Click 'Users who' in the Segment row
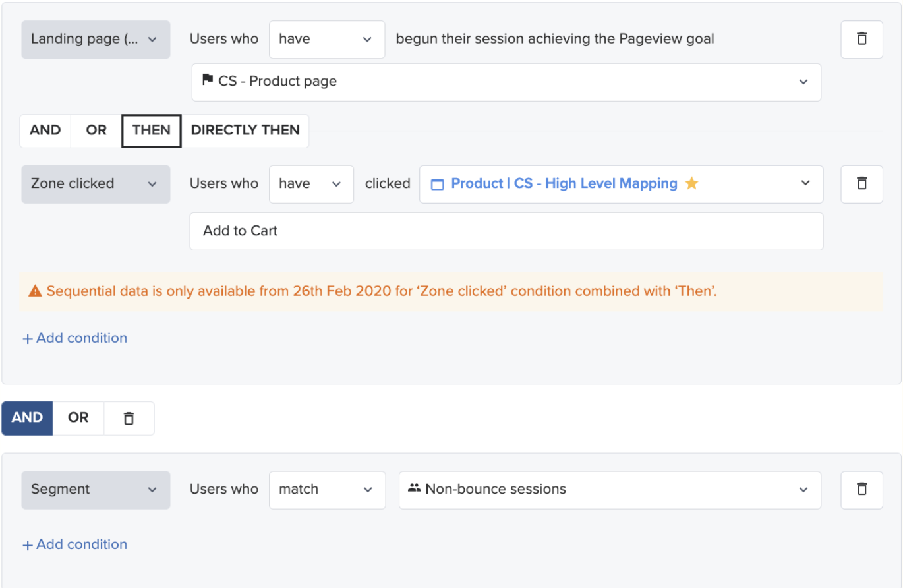 pos(224,489)
